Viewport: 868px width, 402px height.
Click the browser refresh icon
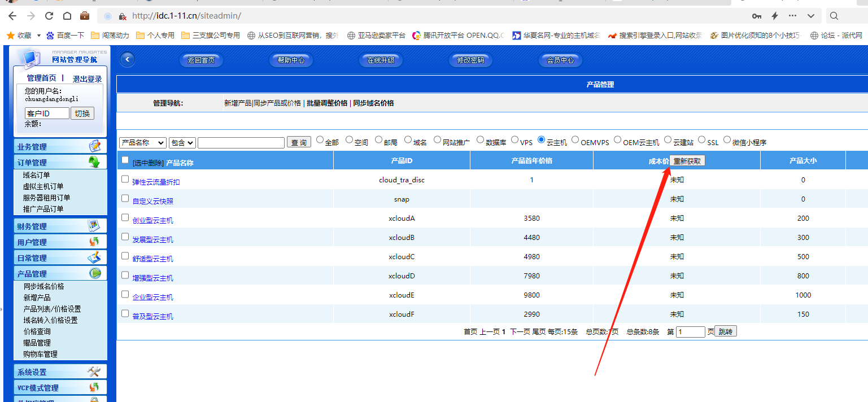49,16
